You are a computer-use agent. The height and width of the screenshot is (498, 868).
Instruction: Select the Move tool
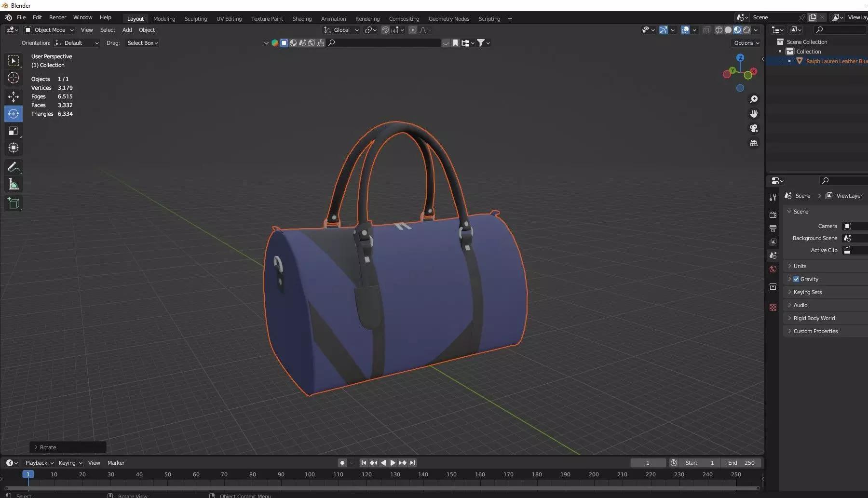[14, 97]
